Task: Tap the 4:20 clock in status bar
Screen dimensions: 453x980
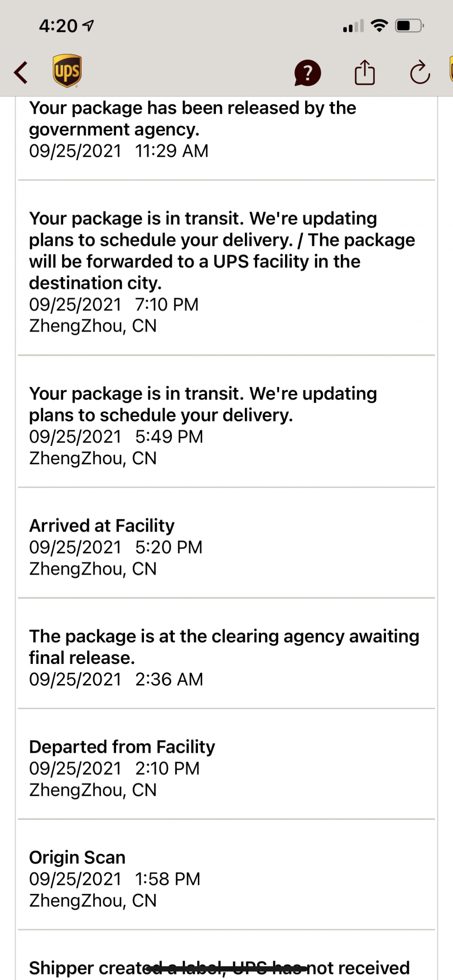Action: tap(58, 26)
